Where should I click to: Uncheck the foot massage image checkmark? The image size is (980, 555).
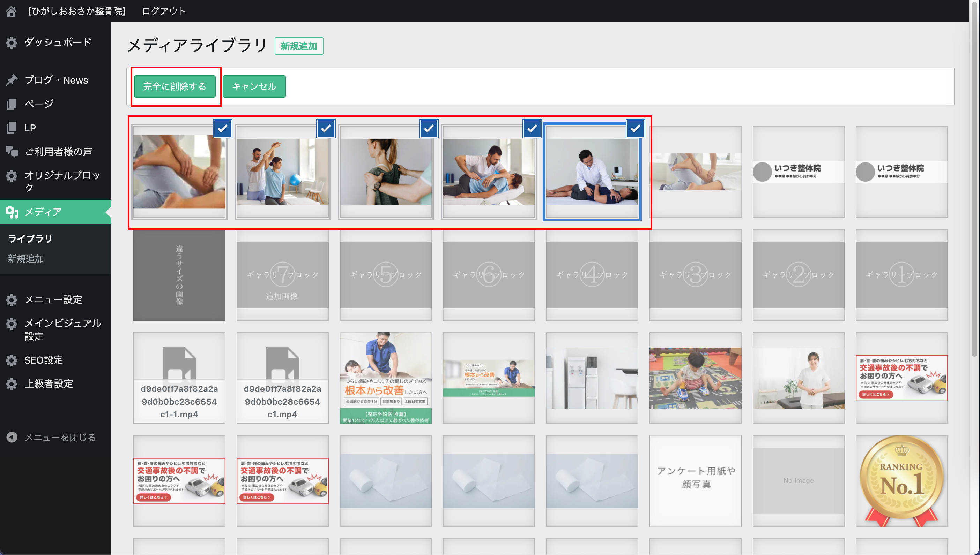pyautogui.click(x=222, y=129)
